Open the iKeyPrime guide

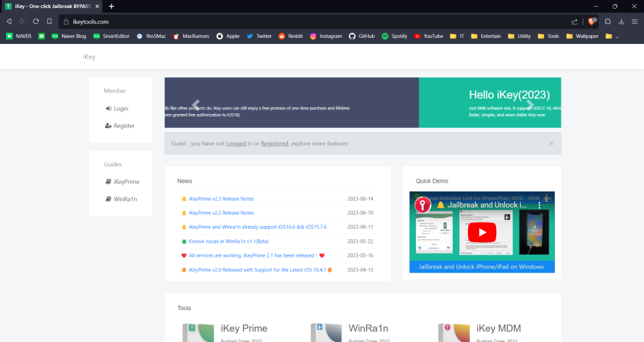tap(123, 181)
